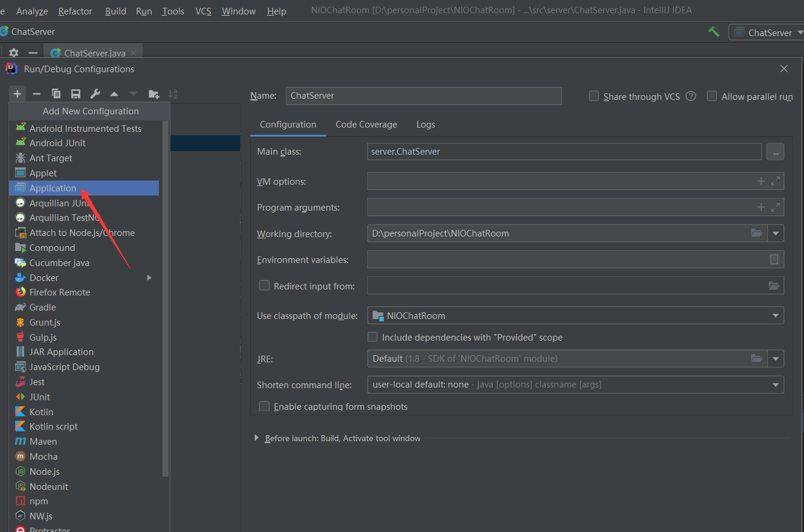
Task: Select Maven configuration type
Action: (84, 442)
